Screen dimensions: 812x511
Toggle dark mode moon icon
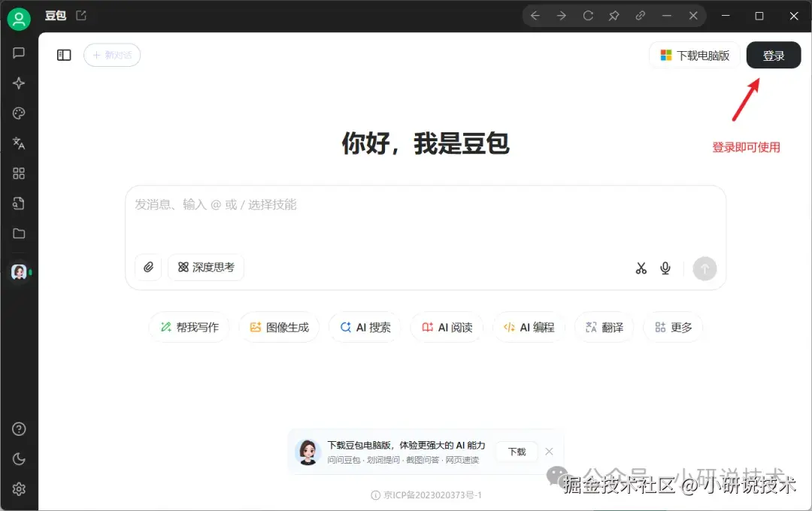click(x=19, y=459)
